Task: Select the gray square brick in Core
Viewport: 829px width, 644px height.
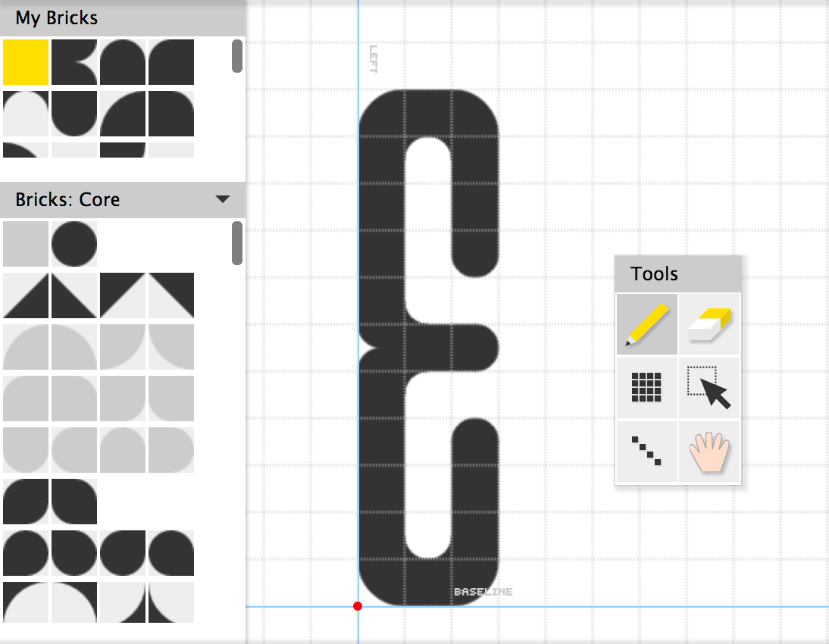Action: coord(26,244)
